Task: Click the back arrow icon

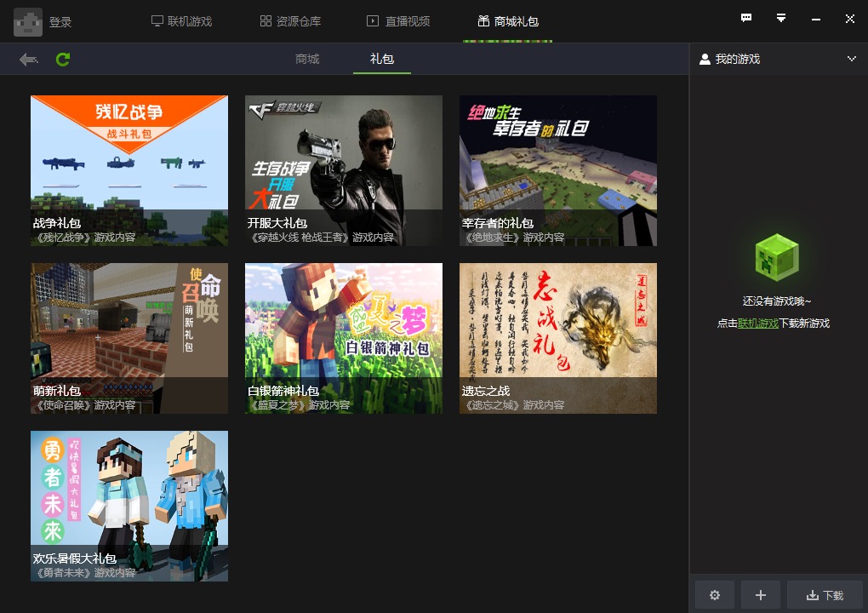Action: tap(28, 60)
